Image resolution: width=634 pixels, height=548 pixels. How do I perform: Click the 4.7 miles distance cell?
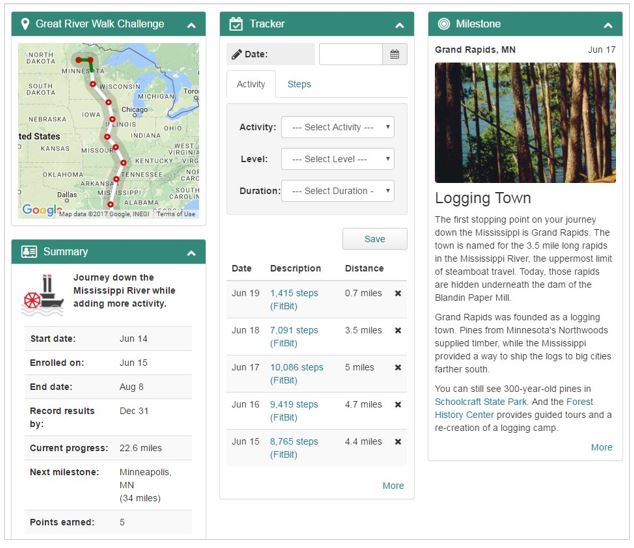(363, 404)
